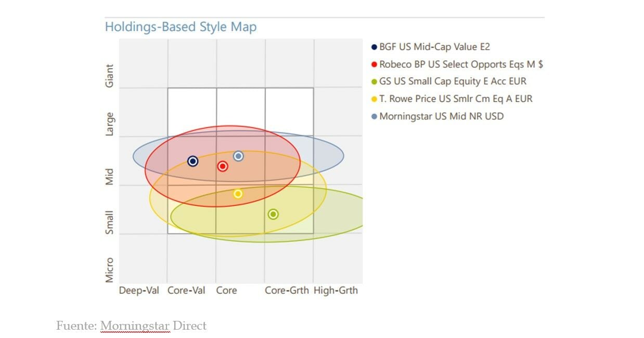Click legend text "Robeco BP US Select Opports Eqs M $"

click(461, 64)
